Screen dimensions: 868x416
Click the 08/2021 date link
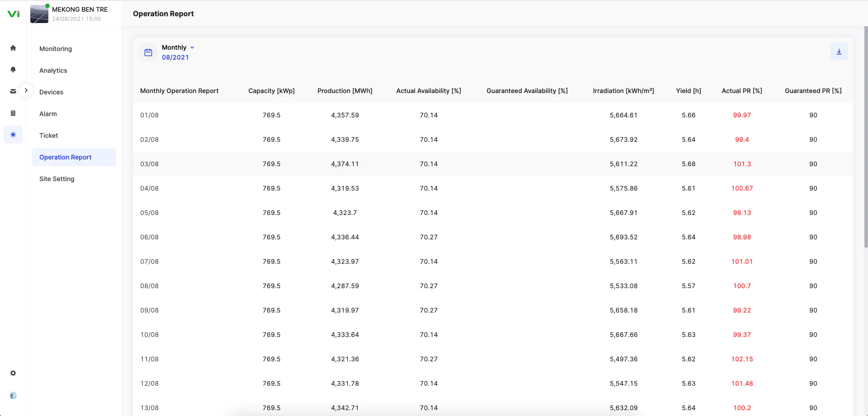pos(175,57)
